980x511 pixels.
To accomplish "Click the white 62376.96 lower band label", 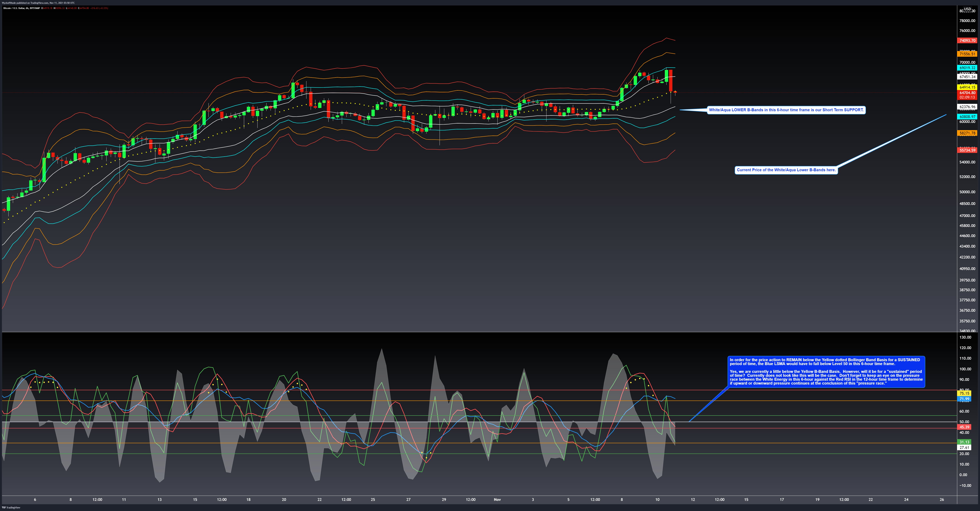I will click(967, 107).
